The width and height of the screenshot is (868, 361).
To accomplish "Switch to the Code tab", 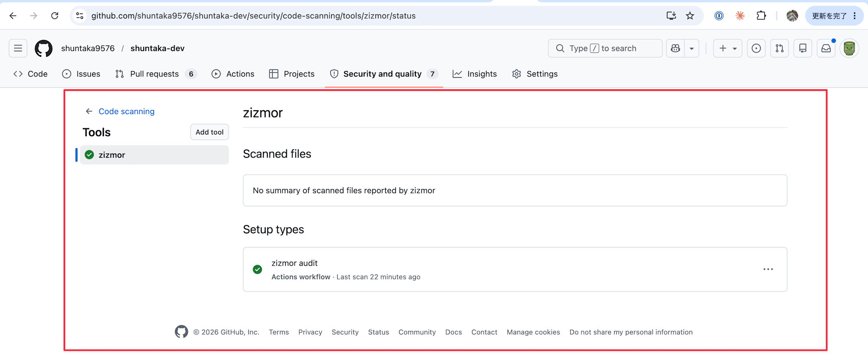I will [x=30, y=74].
